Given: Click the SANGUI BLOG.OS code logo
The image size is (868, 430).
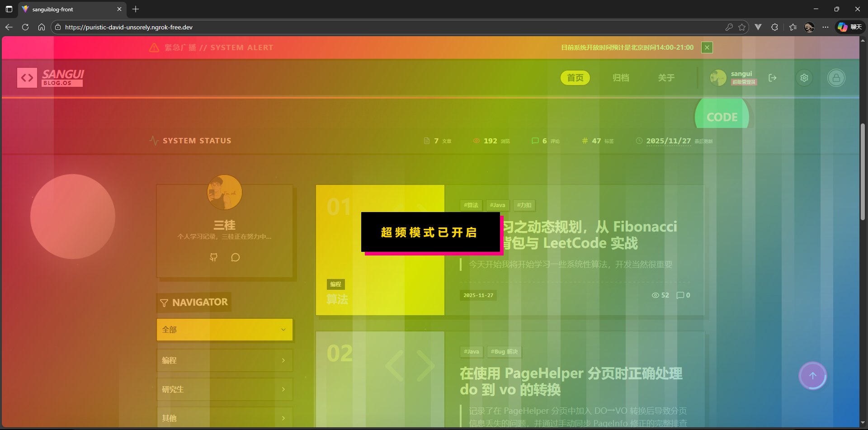Looking at the screenshot, I should [x=50, y=77].
